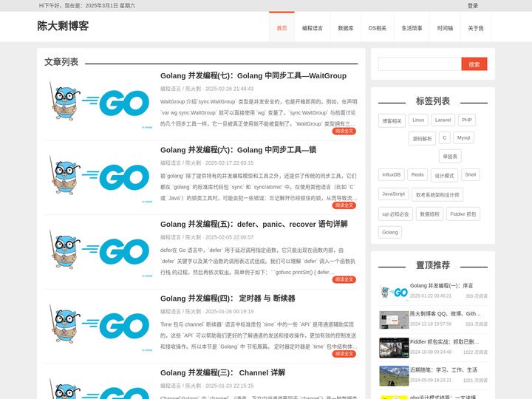The width and height of the screenshot is (532, 399).
Task: Click 阅读全文 for the 锁 article
Action: pyautogui.click(x=344, y=205)
